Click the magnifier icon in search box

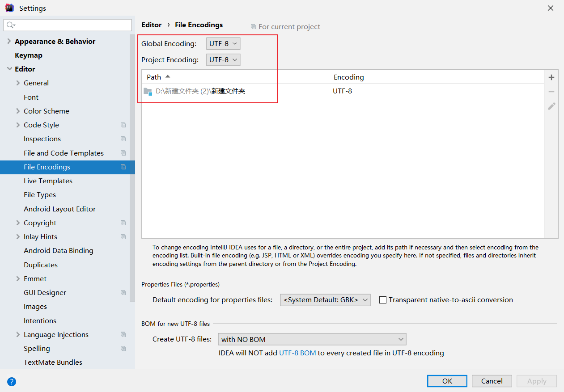coord(11,25)
